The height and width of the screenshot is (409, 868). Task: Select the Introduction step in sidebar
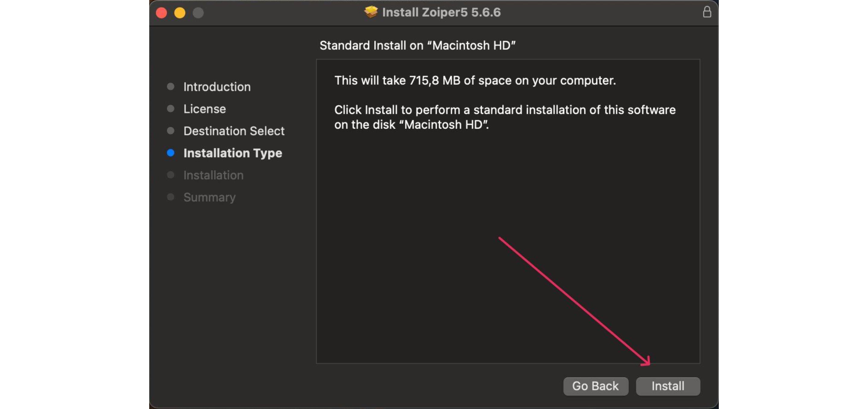click(x=217, y=87)
